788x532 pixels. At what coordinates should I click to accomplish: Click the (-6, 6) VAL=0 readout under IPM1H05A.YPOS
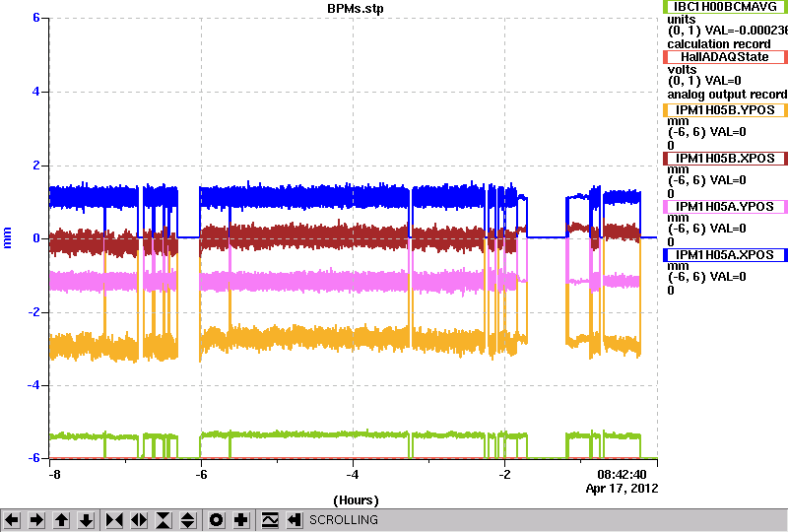[x=707, y=229]
